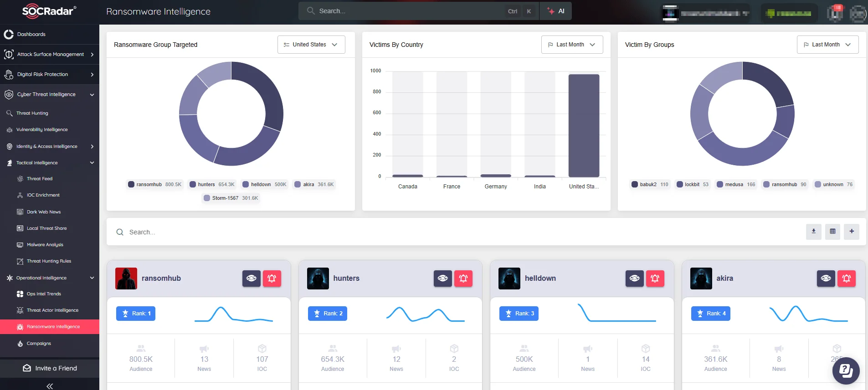868x390 pixels.
Task: Click helldown eye watch icon
Action: pyautogui.click(x=635, y=279)
